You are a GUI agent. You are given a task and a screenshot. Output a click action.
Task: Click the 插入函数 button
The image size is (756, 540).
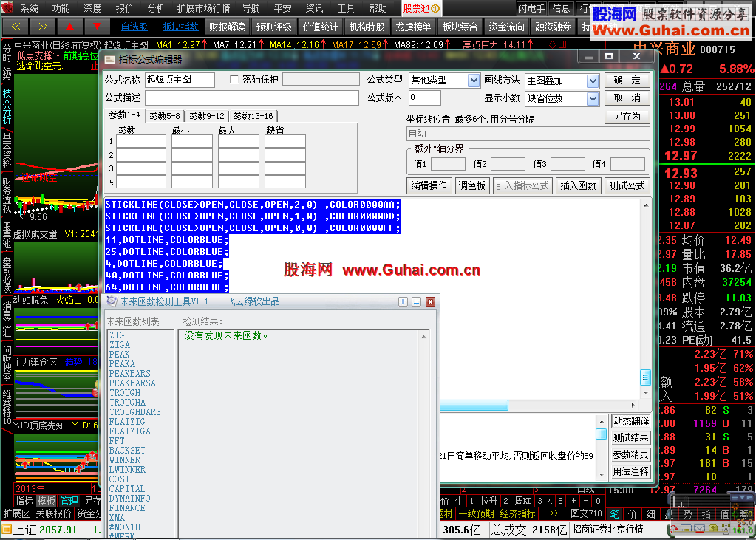tap(578, 185)
